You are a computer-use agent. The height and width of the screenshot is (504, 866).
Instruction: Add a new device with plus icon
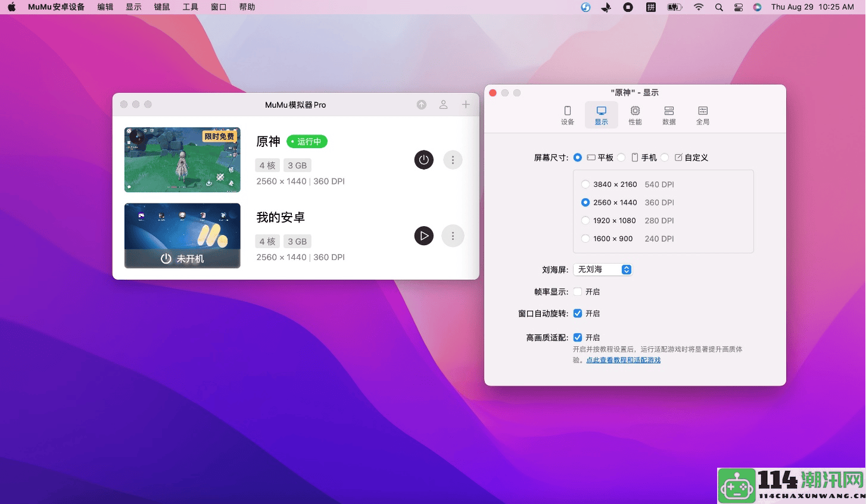[x=466, y=105]
